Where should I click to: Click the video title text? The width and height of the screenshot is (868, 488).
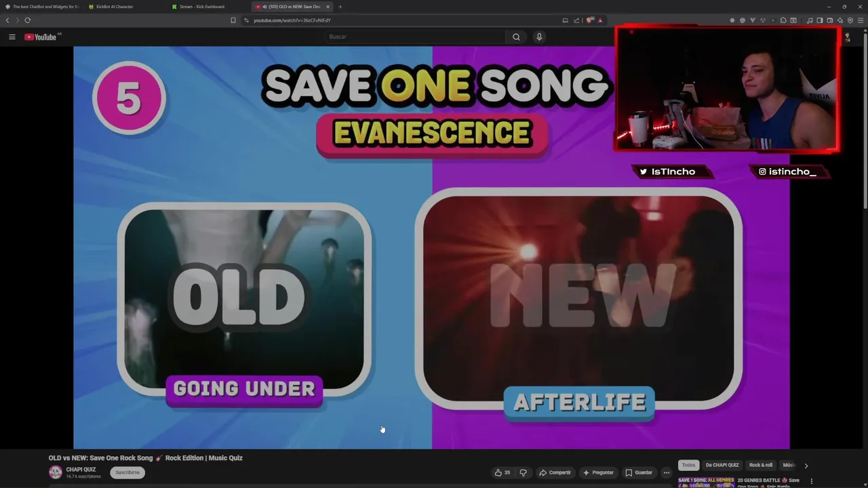click(146, 458)
